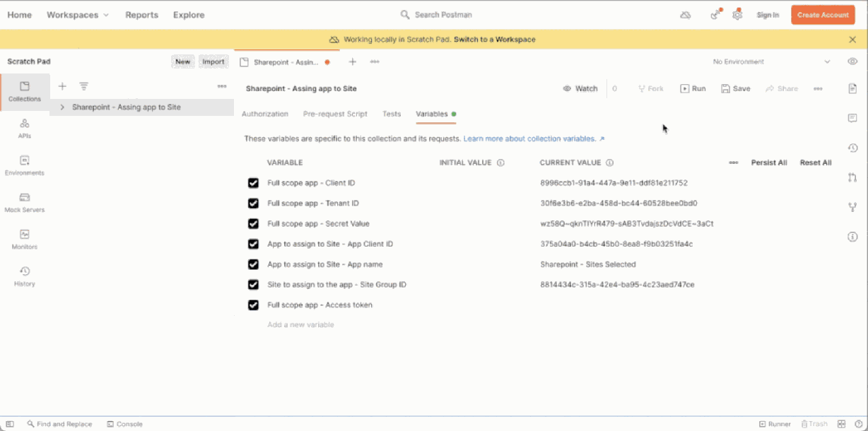Open the forks icon in right sidebar
The image size is (868, 431).
pos(852,207)
